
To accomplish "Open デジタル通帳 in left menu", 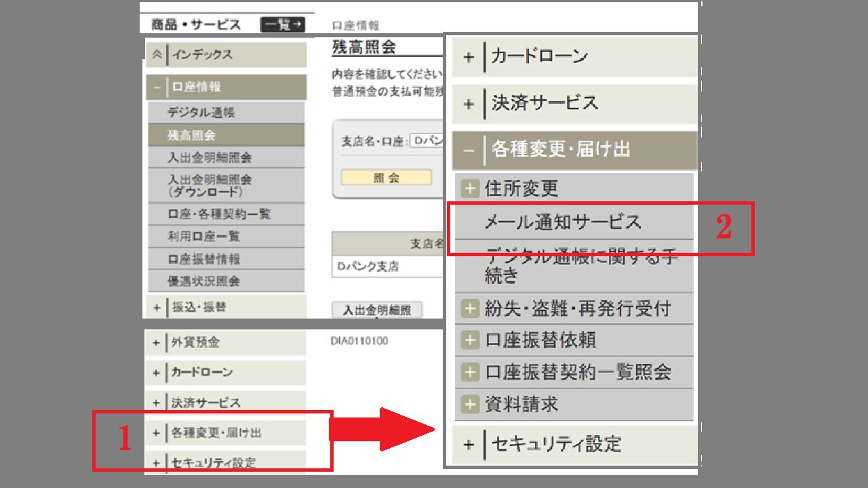I will click(226, 113).
